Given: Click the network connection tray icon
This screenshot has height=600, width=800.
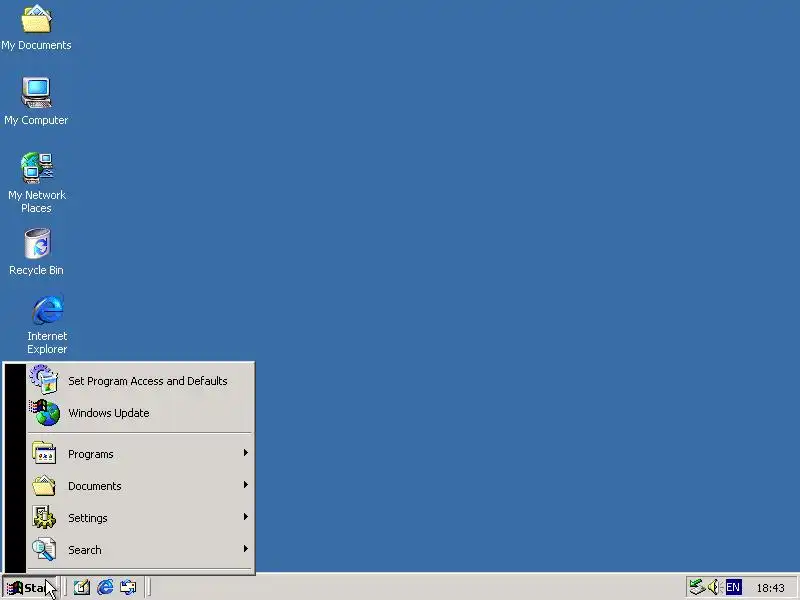Looking at the screenshot, I should [x=696, y=587].
